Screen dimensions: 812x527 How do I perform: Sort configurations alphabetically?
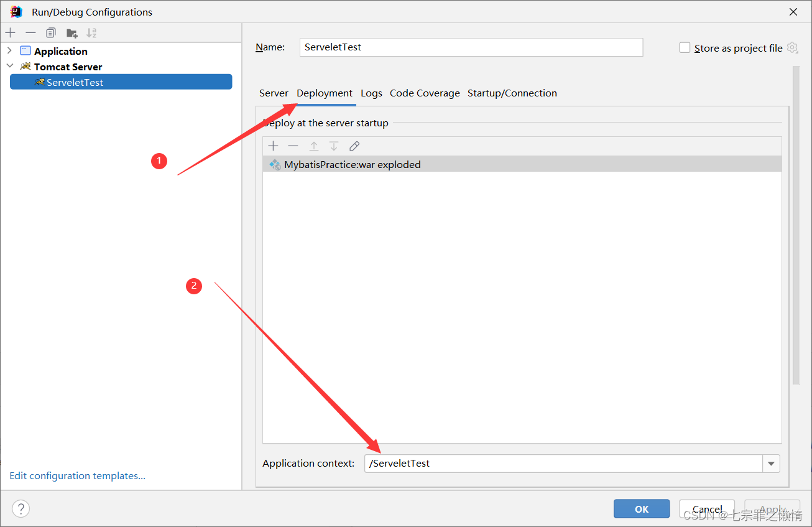[91, 32]
